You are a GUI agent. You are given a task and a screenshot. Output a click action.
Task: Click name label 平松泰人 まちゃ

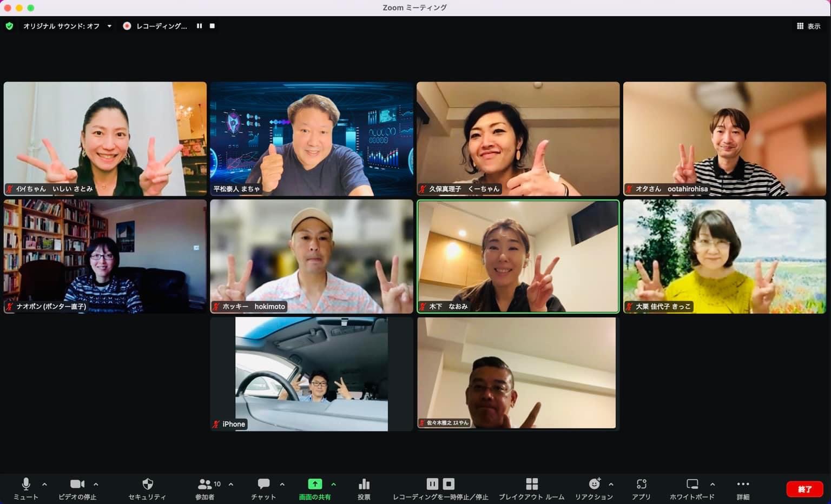(x=236, y=189)
